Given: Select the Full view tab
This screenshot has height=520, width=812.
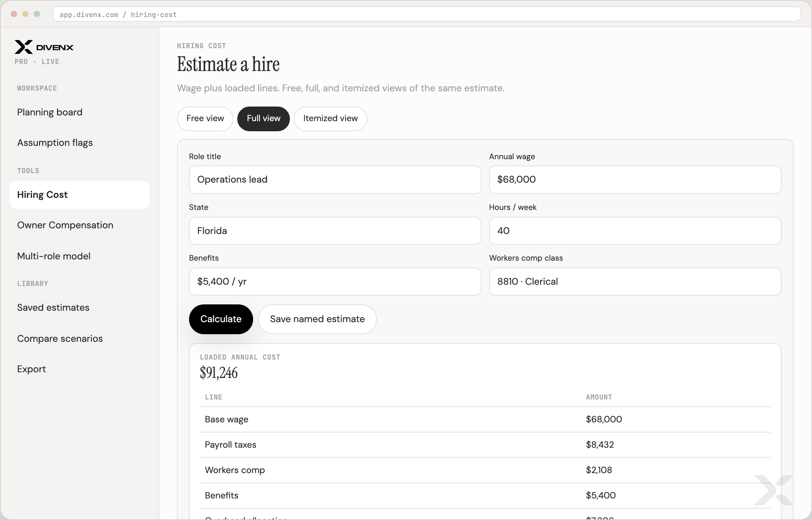Looking at the screenshot, I should pyautogui.click(x=264, y=119).
